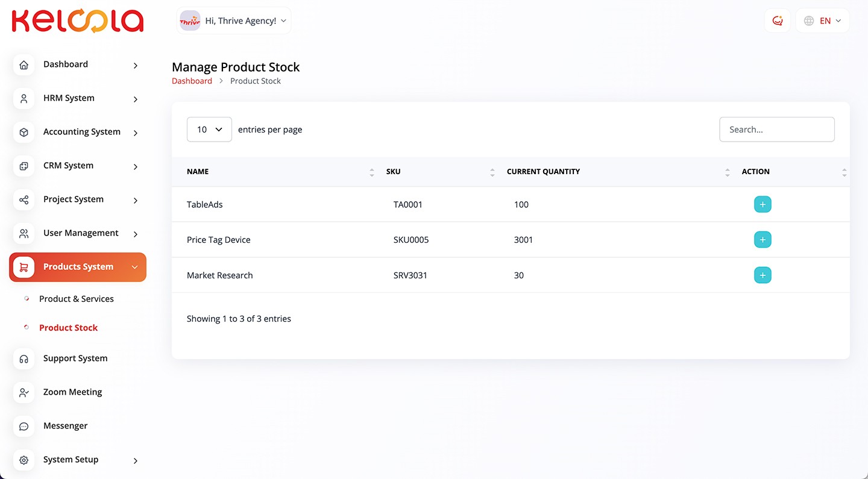Expand the User Management submenu arrow
This screenshot has width=868, height=479.
pyautogui.click(x=136, y=234)
